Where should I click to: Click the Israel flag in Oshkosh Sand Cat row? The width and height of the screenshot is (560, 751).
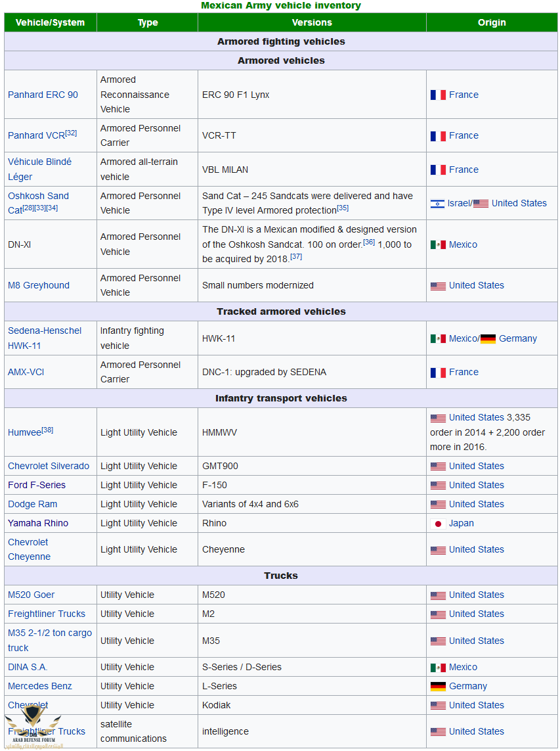point(437,204)
